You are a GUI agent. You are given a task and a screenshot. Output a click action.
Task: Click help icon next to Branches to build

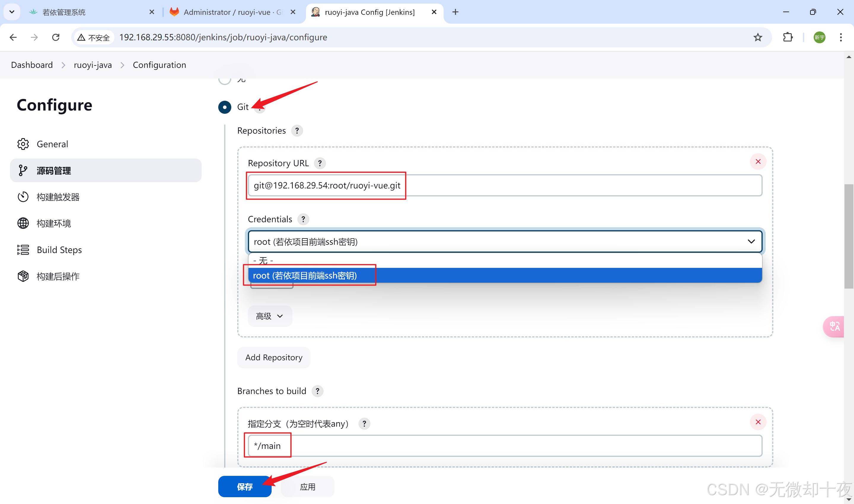317,391
